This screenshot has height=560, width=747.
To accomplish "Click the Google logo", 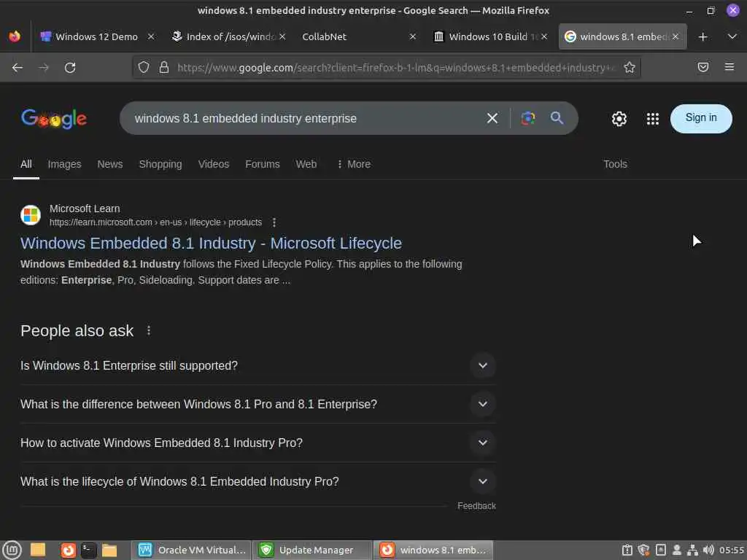I will coord(54,119).
